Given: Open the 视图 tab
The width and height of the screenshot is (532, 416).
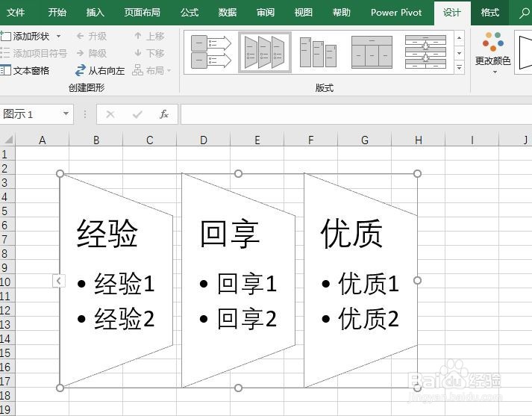Looking at the screenshot, I should (304, 13).
